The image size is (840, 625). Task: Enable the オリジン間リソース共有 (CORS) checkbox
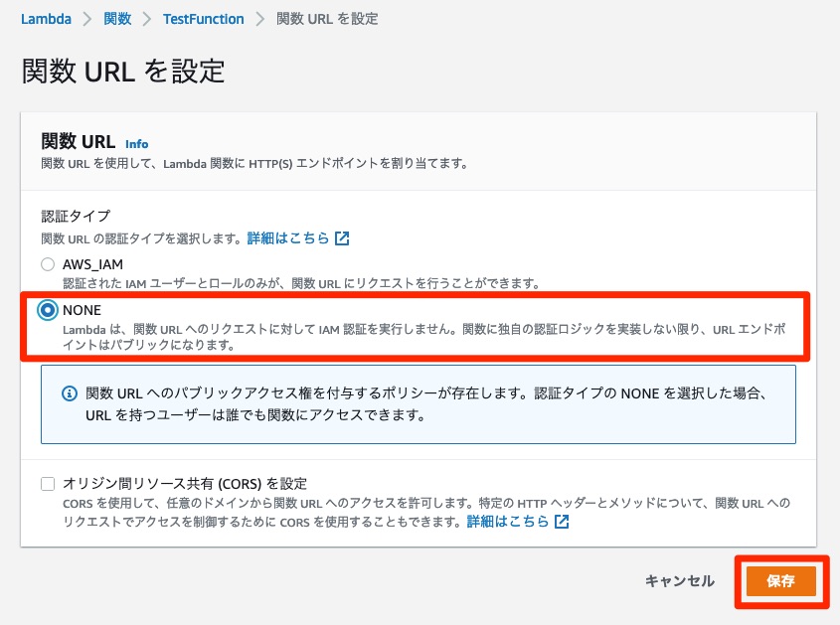tap(48, 484)
